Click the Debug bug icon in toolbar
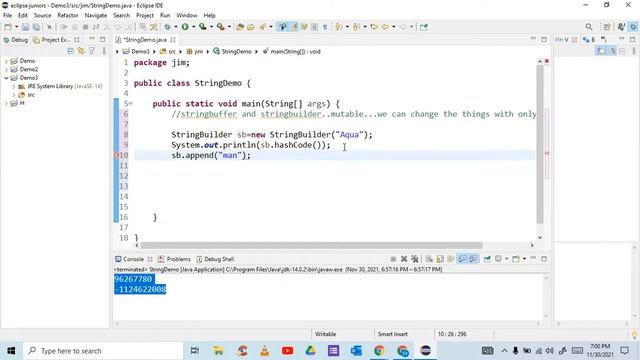The image size is (640, 360). [167, 27]
